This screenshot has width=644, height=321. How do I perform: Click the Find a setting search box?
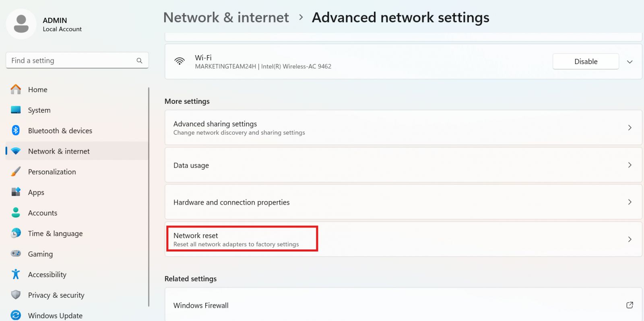(76, 60)
